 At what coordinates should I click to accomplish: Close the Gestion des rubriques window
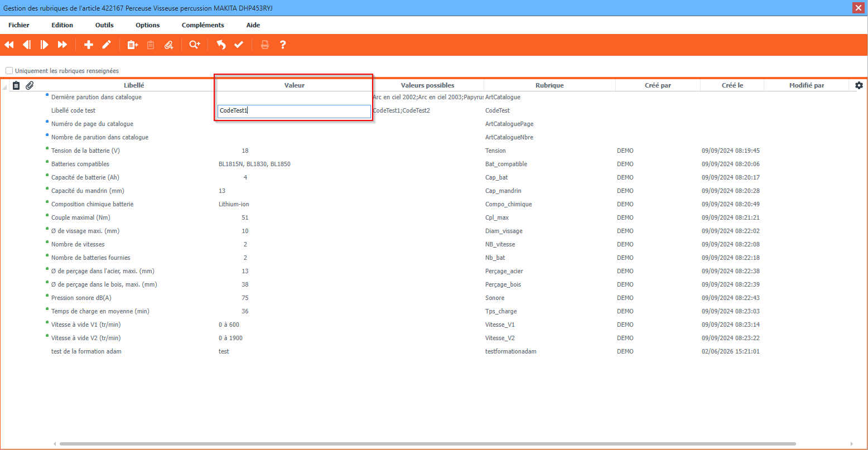859,8
